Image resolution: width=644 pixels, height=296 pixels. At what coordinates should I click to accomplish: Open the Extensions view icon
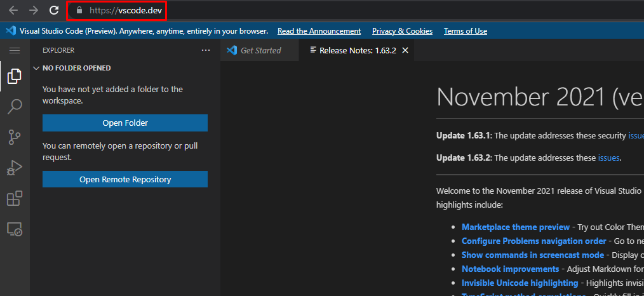(x=14, y=198)
